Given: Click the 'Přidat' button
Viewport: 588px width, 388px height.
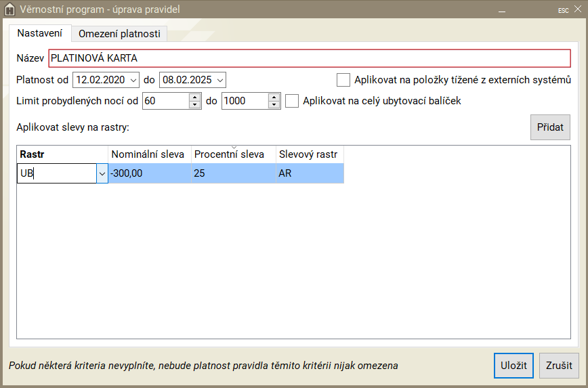Looking at the screenshot, I should click(549, 127).
